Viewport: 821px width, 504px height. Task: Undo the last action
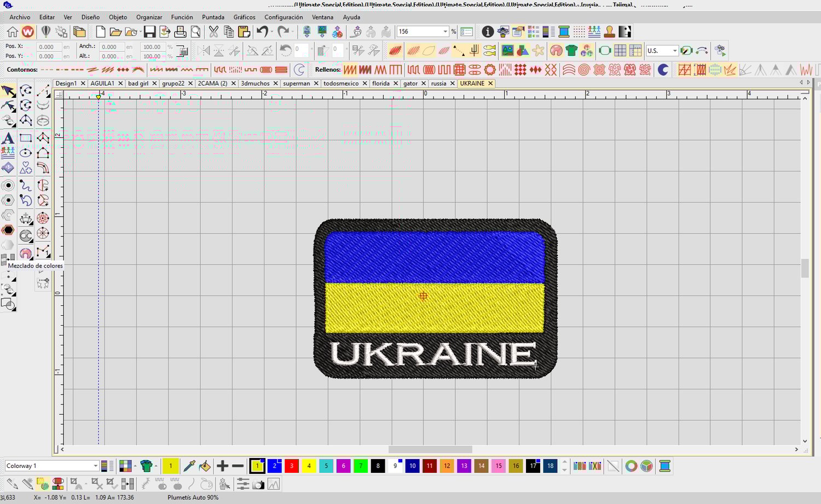pyautogui.click(x=262, y=32)
